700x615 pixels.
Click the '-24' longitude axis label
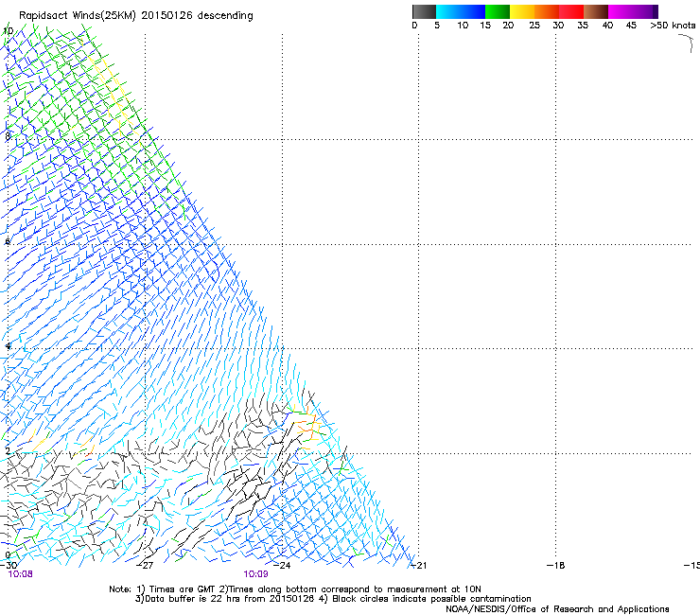click(x=282, y=566)
